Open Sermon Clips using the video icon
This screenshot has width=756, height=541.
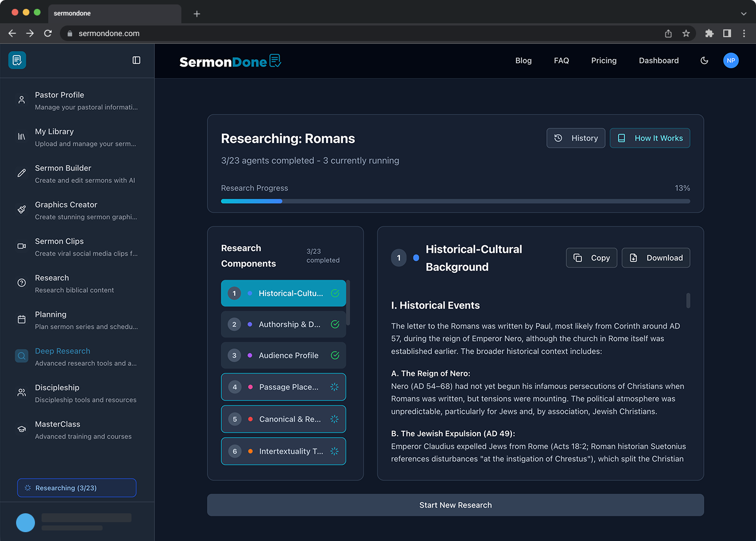click(21, 246)
